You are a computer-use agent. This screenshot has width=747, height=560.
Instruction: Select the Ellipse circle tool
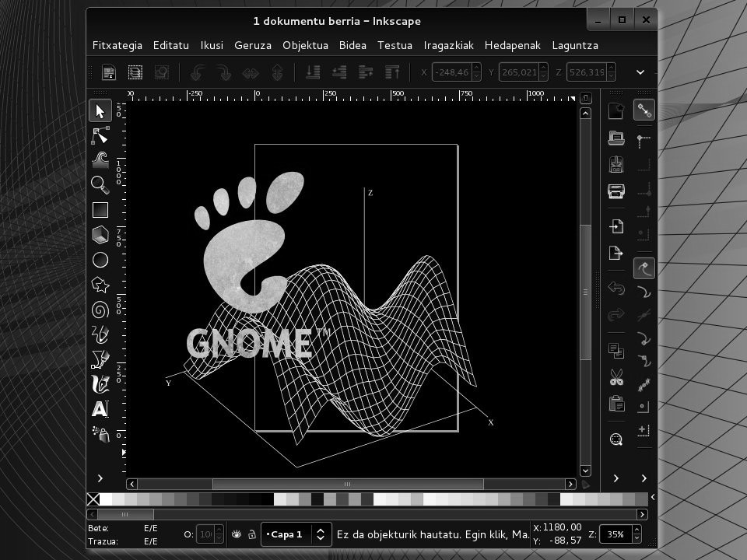click(x=100, y=260)
